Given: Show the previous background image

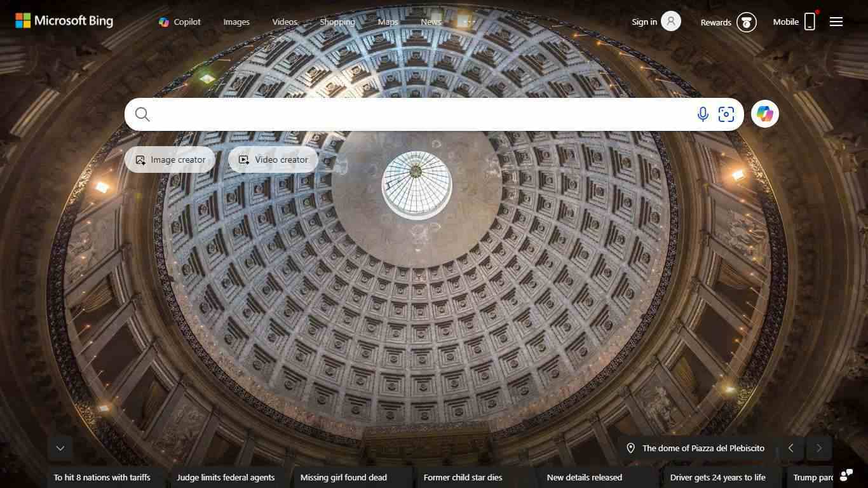Looking at the screenshot, I should click(791, 448).
